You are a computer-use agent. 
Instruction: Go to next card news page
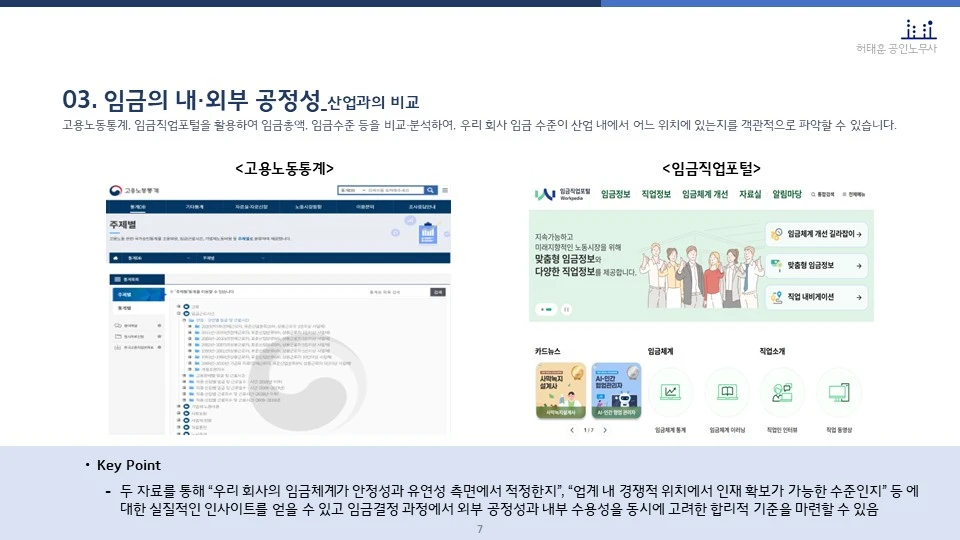[605, 430]
